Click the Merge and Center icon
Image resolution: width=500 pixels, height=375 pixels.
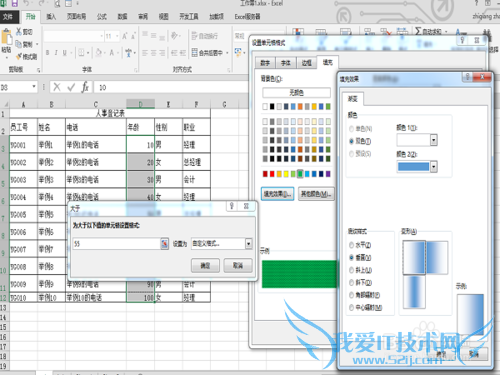click(195, 53)
